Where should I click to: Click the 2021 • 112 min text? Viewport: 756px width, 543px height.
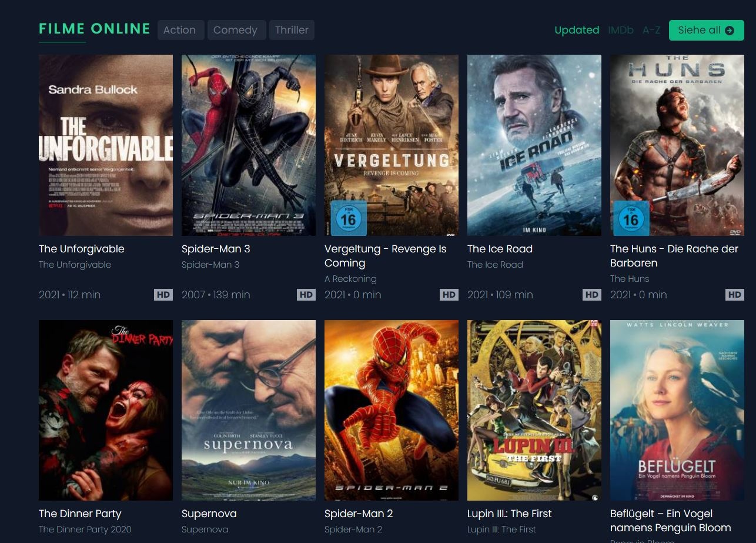coord(69,295)
